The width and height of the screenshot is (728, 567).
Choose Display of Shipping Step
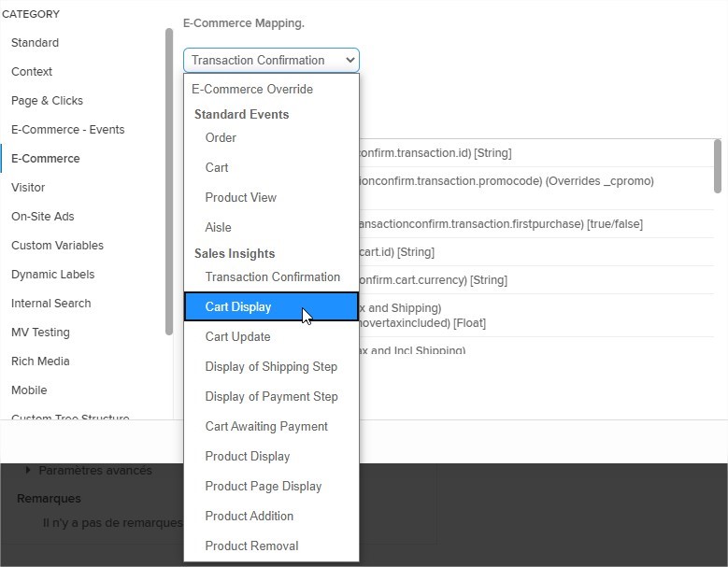click(x=271, y=367)
